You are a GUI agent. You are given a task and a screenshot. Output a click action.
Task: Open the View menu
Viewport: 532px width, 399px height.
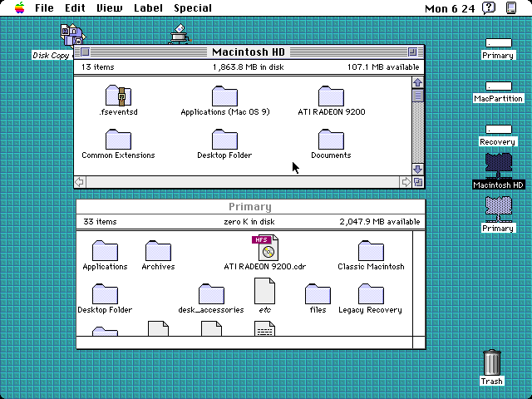(109, 7)
